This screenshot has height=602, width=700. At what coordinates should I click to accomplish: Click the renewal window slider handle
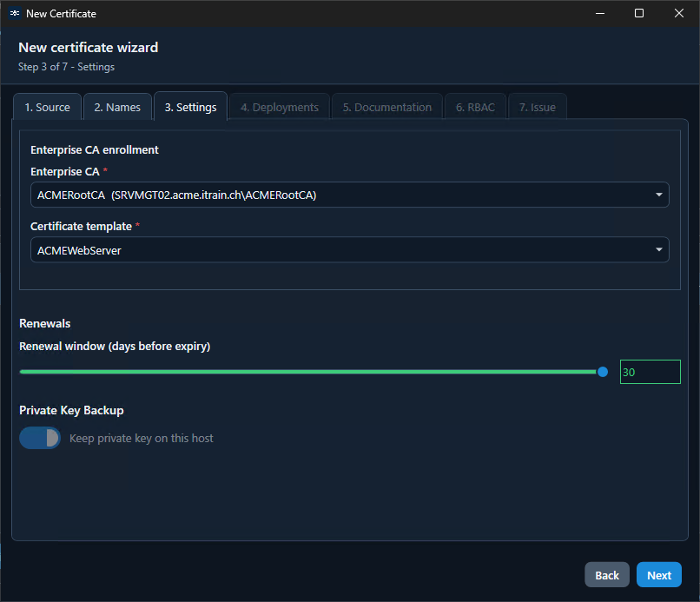(603, 372)
